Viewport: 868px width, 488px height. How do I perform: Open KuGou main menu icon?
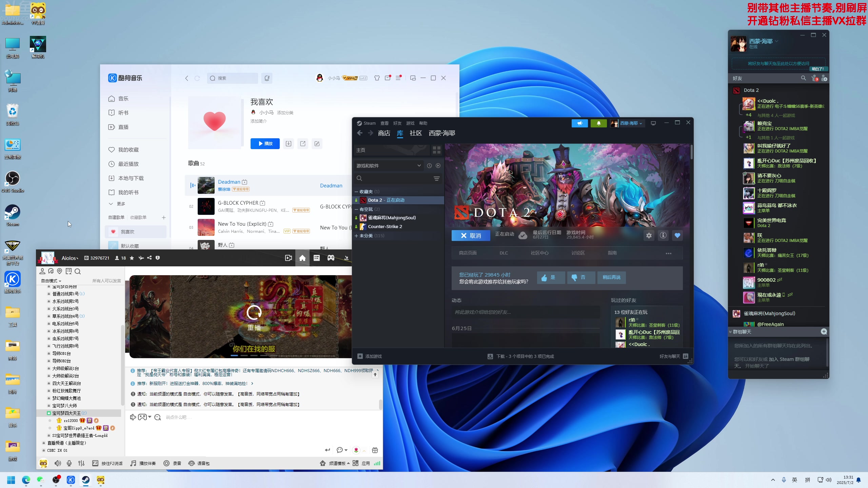coord(398,78)
